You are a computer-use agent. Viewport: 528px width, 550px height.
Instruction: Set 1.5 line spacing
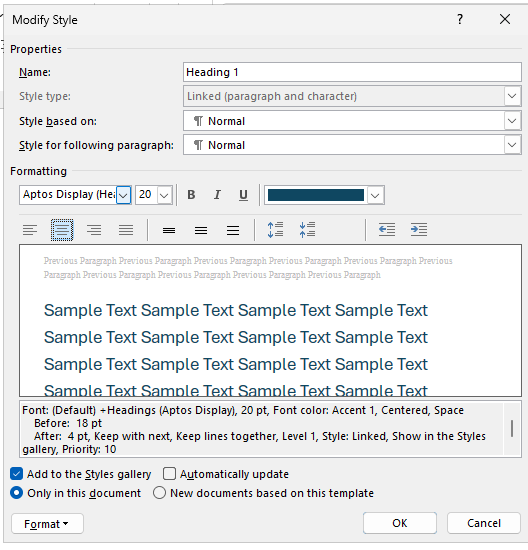tap(201, 230)
